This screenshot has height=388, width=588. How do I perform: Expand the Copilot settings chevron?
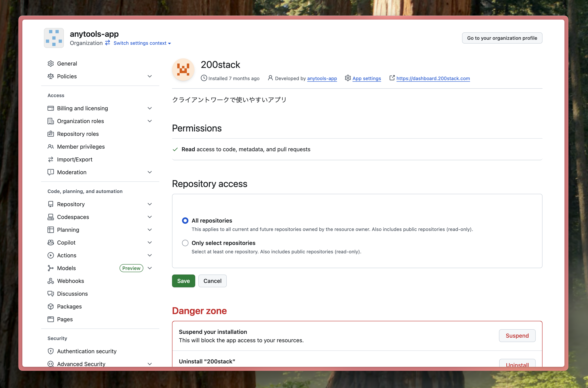(x=149, y=243)
